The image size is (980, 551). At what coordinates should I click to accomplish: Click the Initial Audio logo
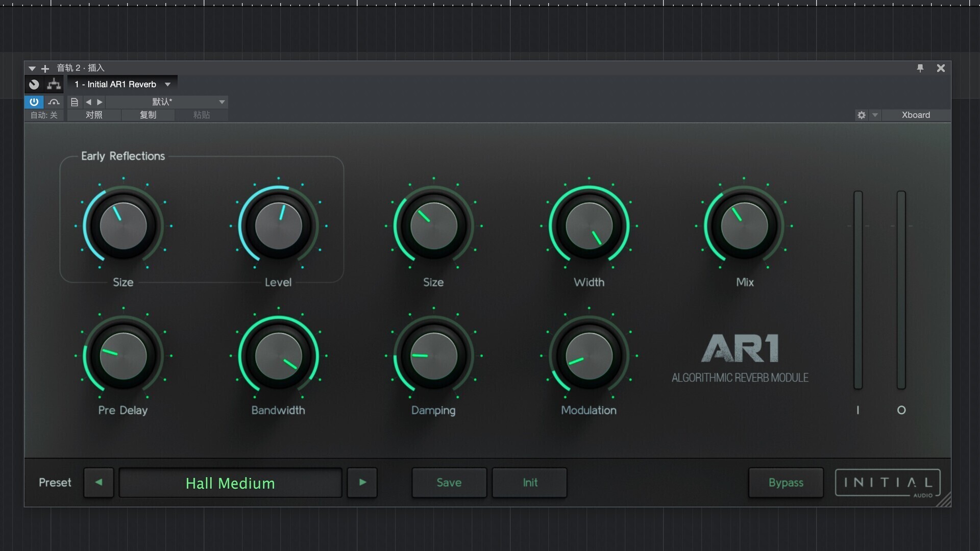(888, 483)
